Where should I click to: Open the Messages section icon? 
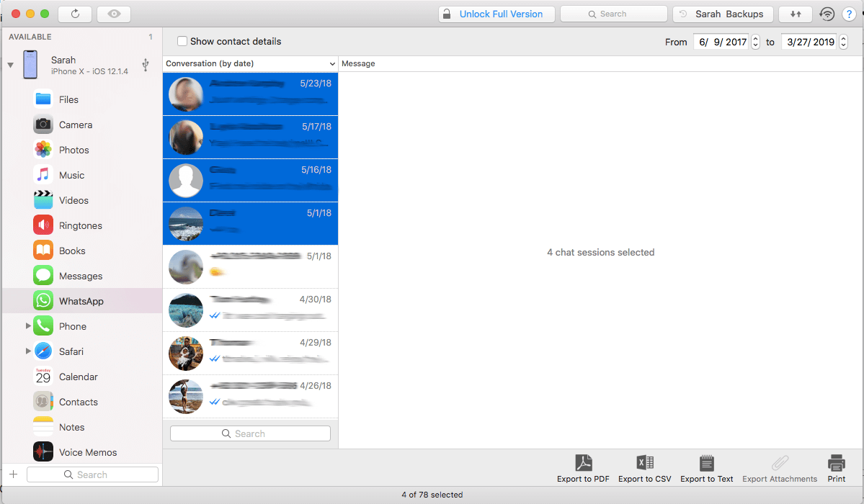(x=43, y=276)
